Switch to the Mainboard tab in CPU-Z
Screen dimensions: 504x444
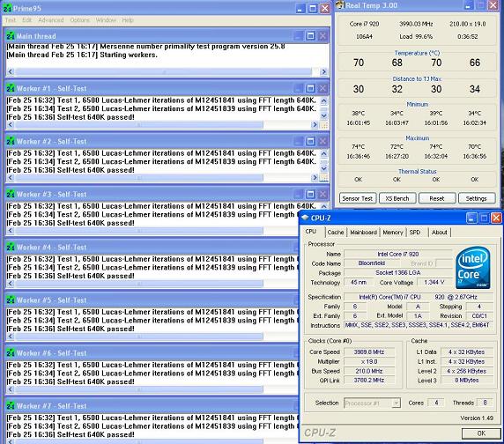(364, 233)
